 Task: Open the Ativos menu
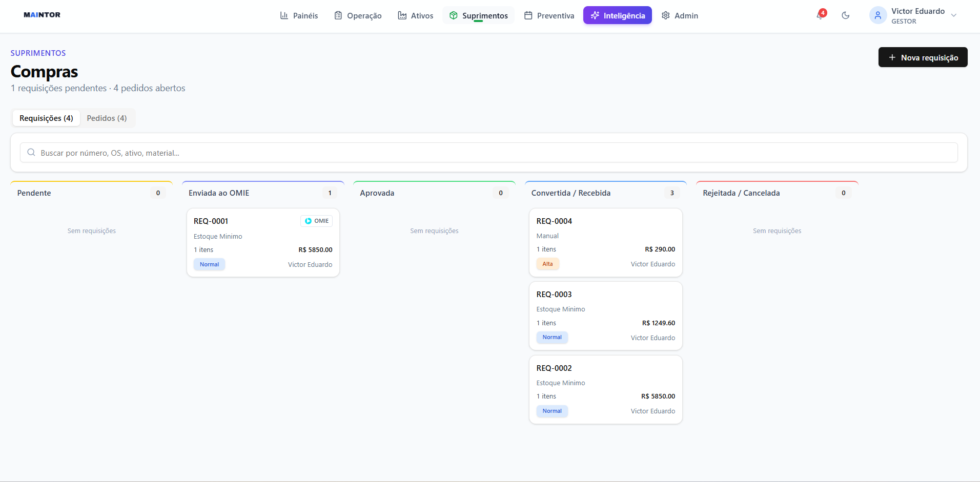click(416, 15)
